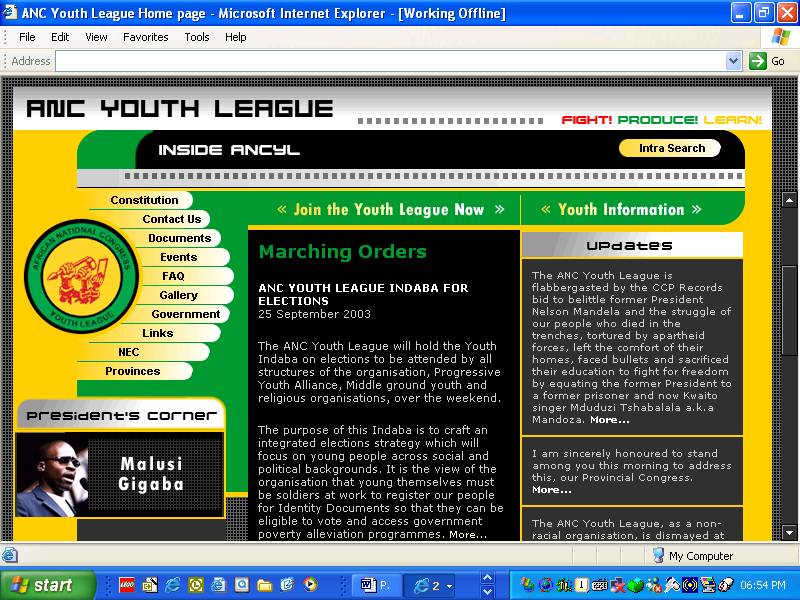Click the My Computer zone icon in status bar
Viewport: 800px width, 600px height.
pos(658,555)
